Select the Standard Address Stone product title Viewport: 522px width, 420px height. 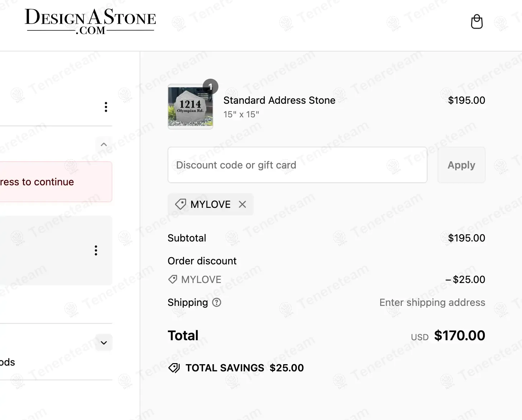pos(279,100)
